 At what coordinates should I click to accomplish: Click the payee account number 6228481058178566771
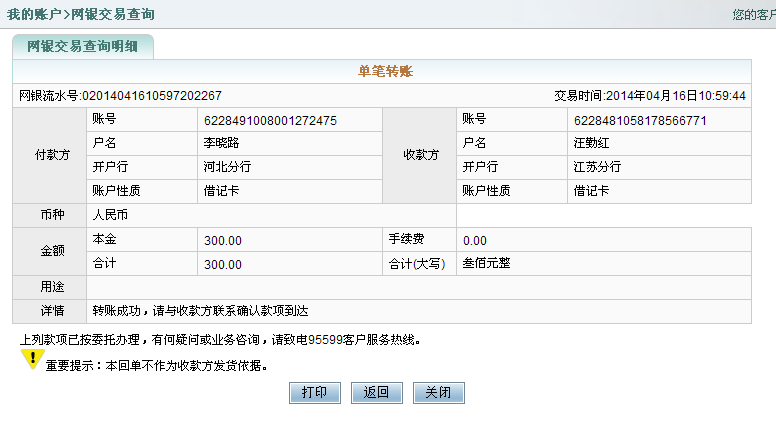640,120
